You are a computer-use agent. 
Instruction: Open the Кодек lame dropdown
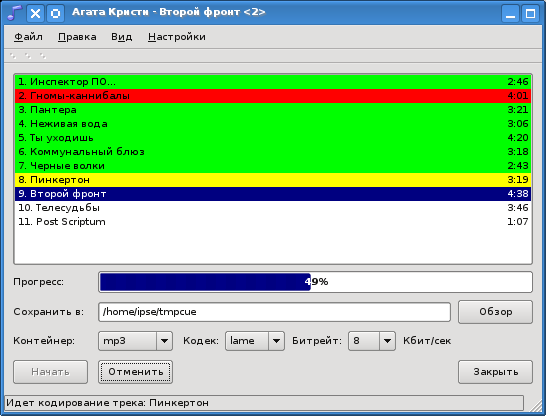click(255, 341)
